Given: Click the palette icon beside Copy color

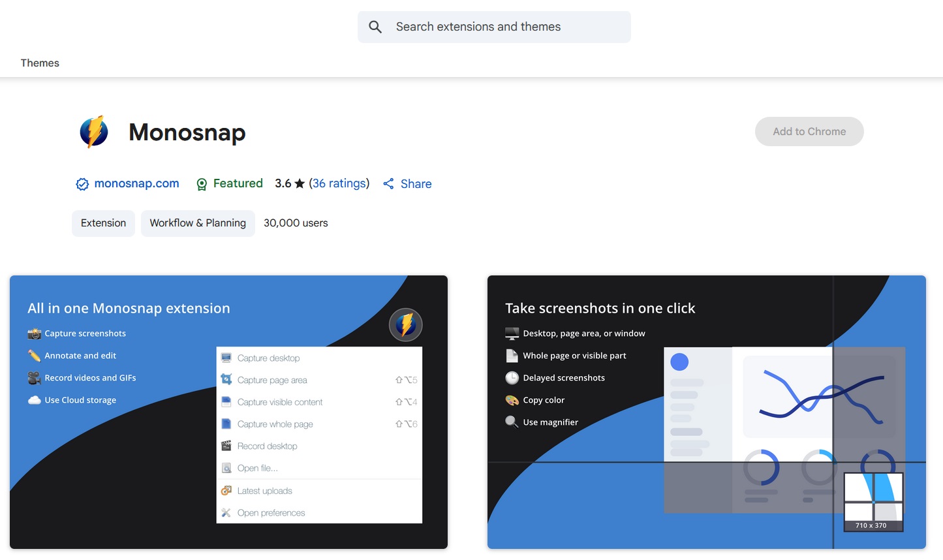Looking at the screenshot, I should 512,400.
